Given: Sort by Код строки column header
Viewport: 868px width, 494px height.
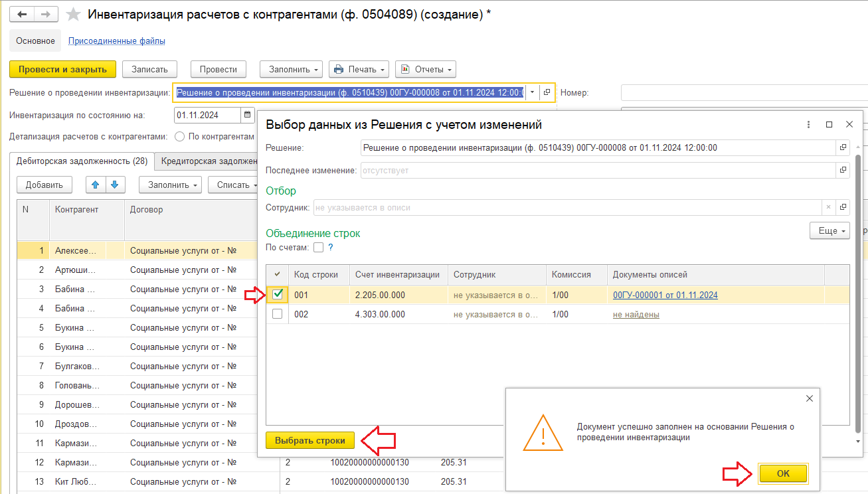Looking at the screenshot, I should [x=319, y=274].
